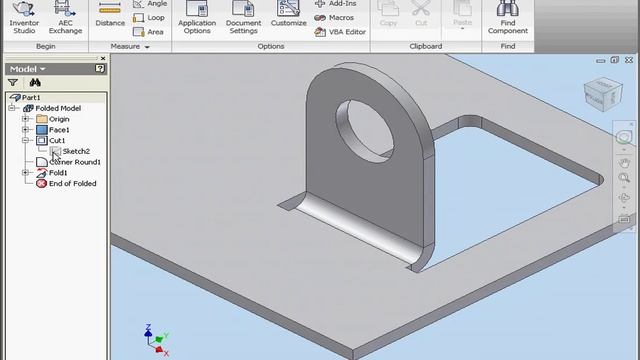Open Add-Ins manager
Viewport: 640px width, 360px height.
336,4
